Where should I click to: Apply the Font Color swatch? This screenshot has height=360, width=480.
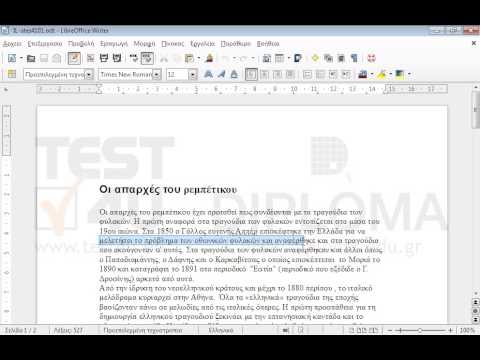[x=363, y=74]
